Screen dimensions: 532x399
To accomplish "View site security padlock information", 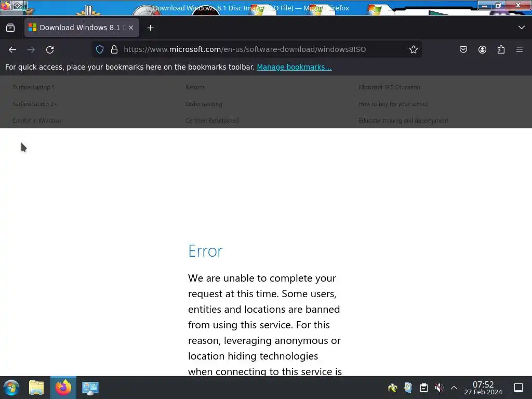I will 114,49.
